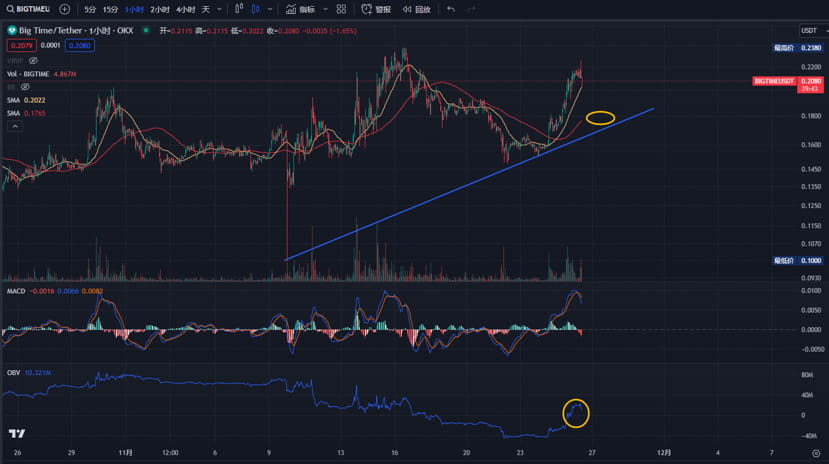This screenshot has width=829, height=464.
Task: Open chart settings gear at bottom right
Action: [816, 453]
